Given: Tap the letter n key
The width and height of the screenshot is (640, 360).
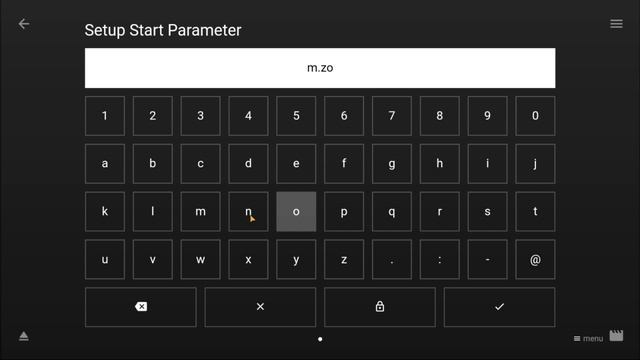Looking at the screenshot, I should 249,211.
